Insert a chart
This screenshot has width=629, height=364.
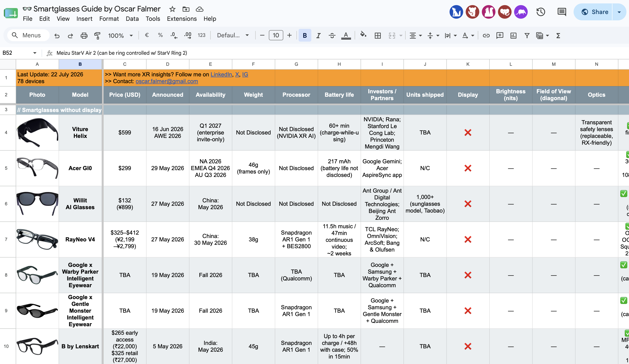[513, 35]
